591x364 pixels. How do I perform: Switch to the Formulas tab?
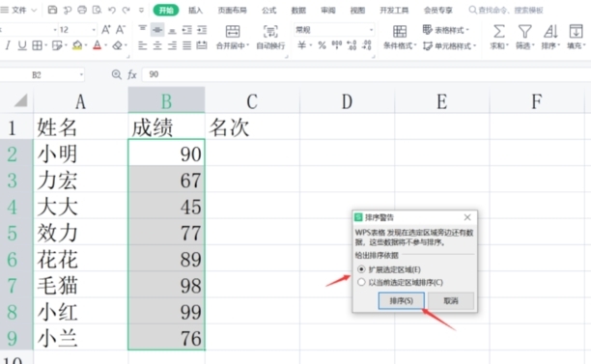click(268, 11)
